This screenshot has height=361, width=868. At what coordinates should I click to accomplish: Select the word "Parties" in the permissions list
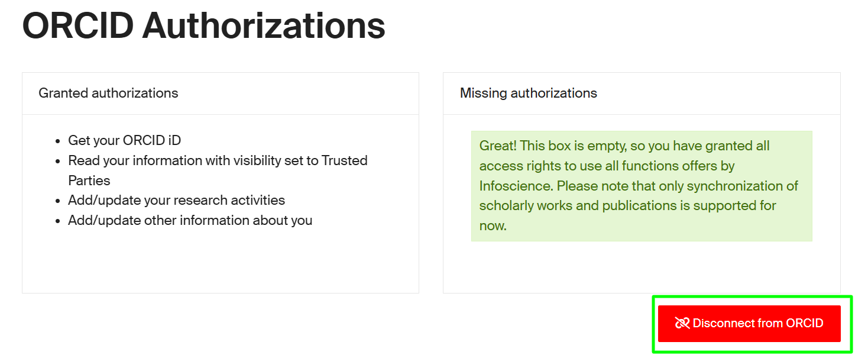89,180
